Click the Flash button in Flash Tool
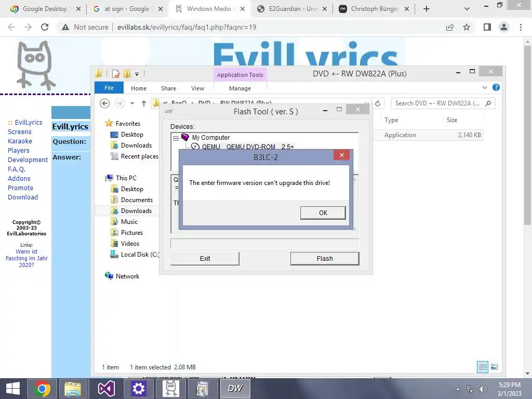 (x=325, y=259)
